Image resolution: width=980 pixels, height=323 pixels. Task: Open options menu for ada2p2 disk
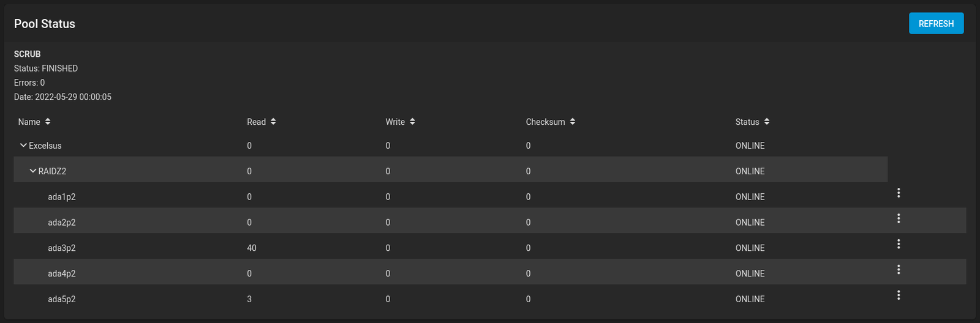[x=899, y=218]
